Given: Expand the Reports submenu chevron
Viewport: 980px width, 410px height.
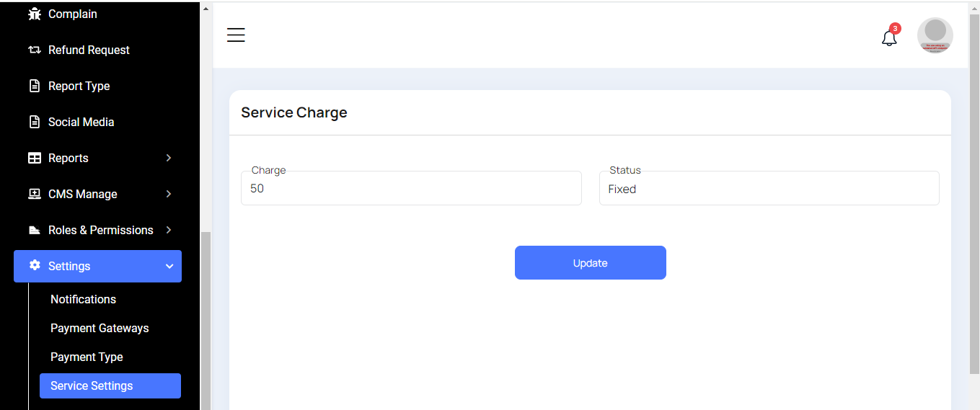Looking at the screenshot, I should [x=169, y=158].
